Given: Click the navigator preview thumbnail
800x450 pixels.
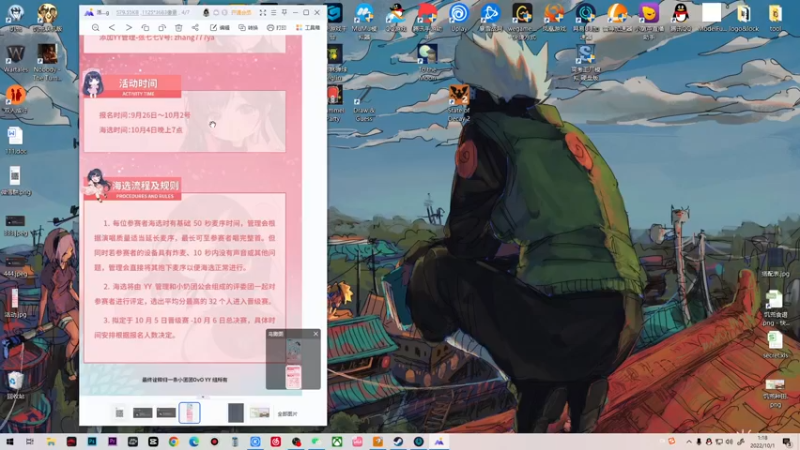Looking at the screenshot, I should (293, 364).
